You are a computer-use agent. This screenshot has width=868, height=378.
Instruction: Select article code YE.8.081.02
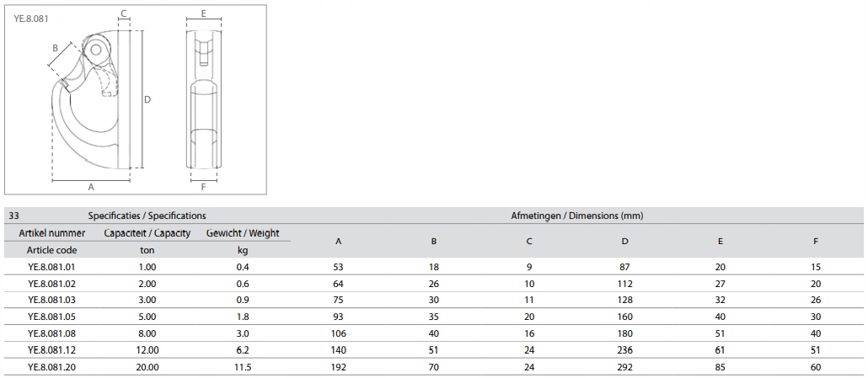point(52,283)
